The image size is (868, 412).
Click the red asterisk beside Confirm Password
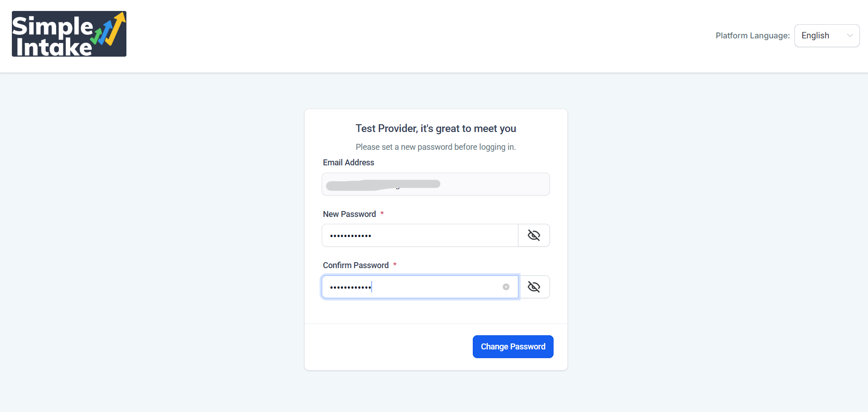pos(395,264)
